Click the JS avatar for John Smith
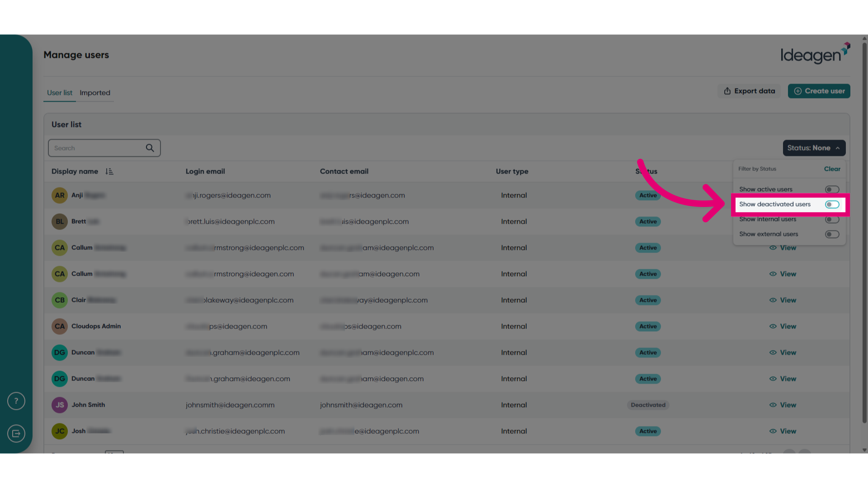The height and width of the screenshot is (488, 868). [x=60, y=405]
